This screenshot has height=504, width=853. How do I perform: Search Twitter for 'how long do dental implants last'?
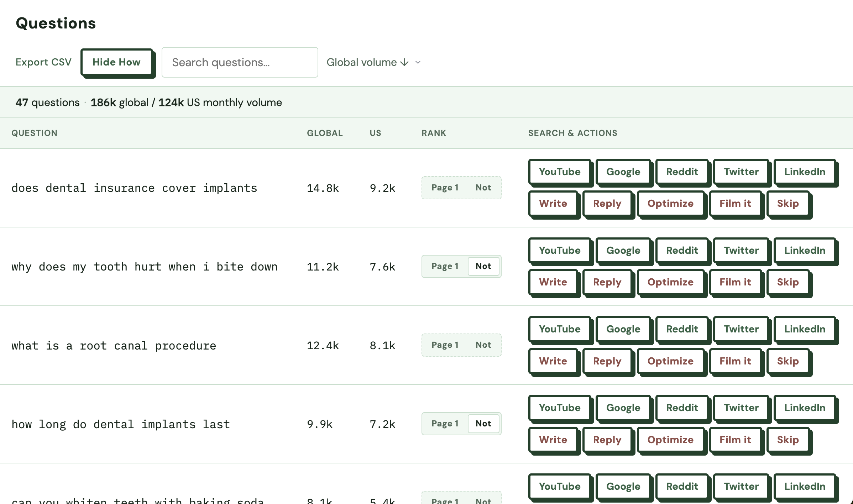click(741, 408)
